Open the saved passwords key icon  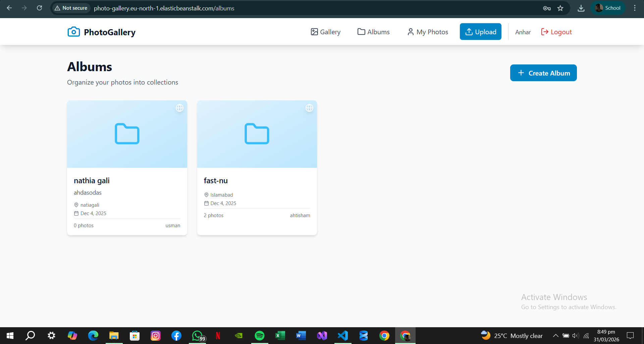pos(547,8)
